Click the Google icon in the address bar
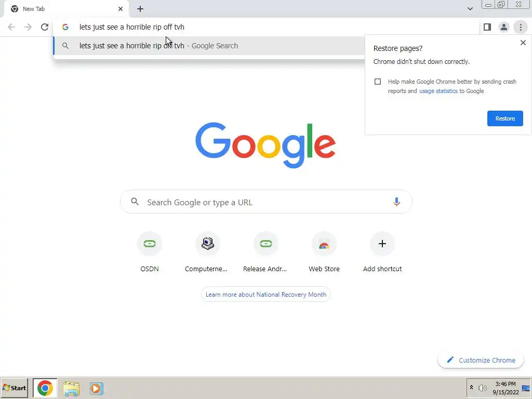Screen dimensions: 532x399 [x=65, y=27]
